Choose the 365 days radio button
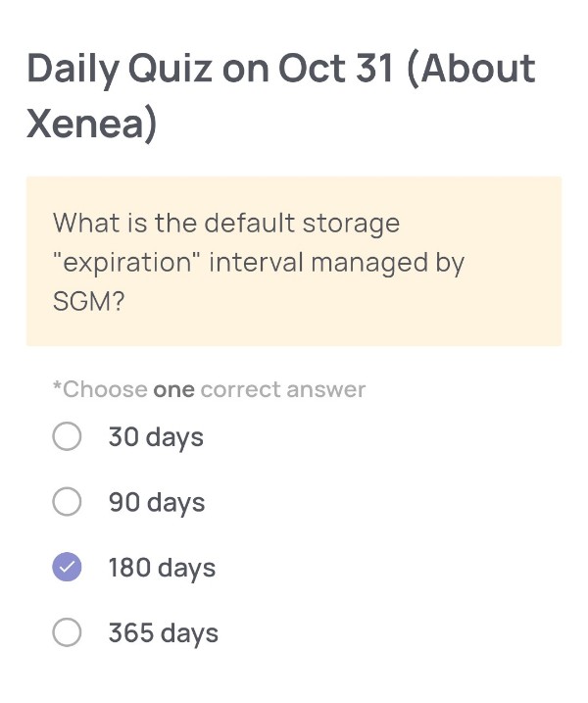Image resolution: width=588 pixels, height=703 pixels. (x=67, y=633)
